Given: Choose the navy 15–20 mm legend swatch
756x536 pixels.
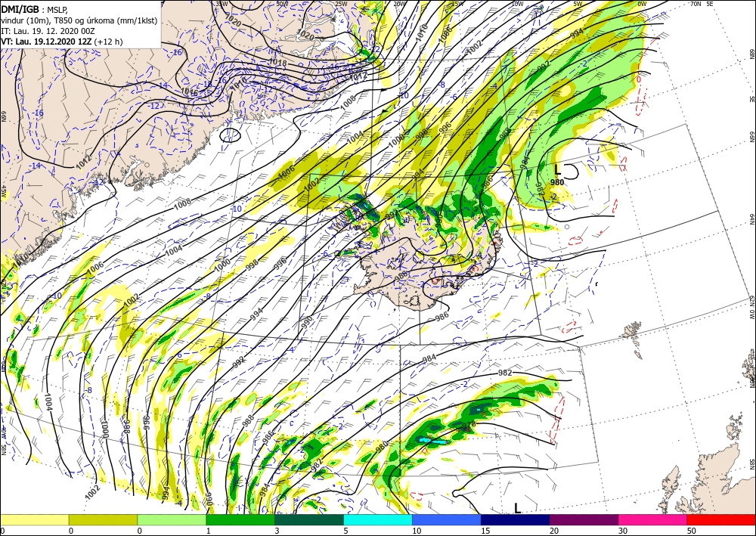Looking at the screenshot, I should point(516,519).
